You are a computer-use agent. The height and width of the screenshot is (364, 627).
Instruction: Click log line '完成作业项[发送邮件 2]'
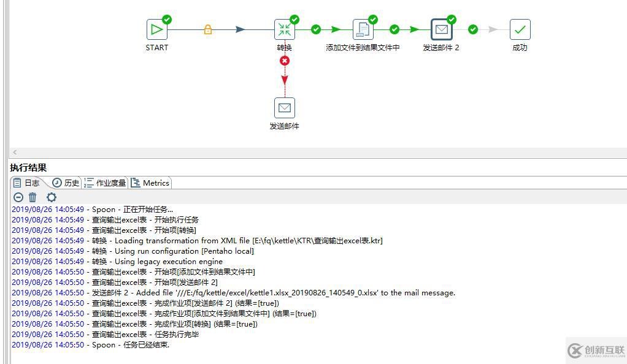click(x=145, y=303)
